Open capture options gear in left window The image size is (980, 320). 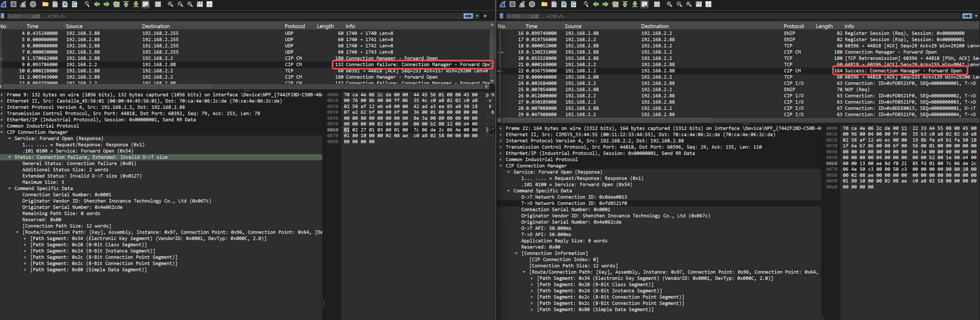pyautogui.click(x=33, y=4)
